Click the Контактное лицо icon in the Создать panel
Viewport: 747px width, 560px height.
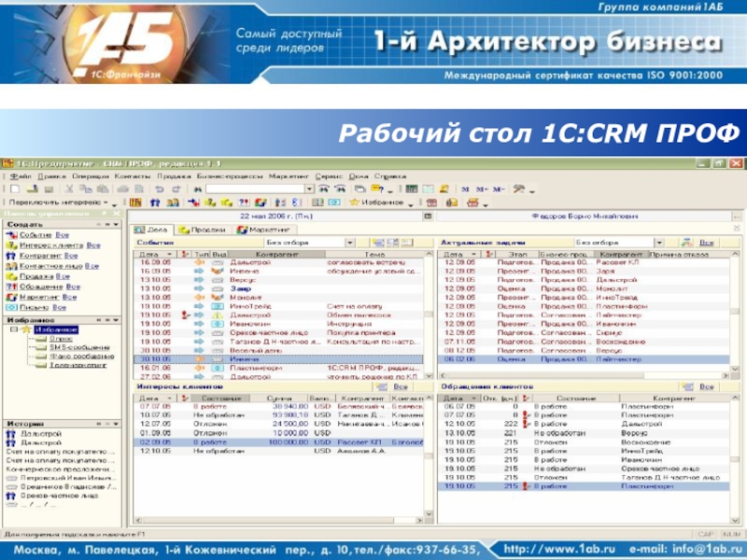(x=11, y=266)
